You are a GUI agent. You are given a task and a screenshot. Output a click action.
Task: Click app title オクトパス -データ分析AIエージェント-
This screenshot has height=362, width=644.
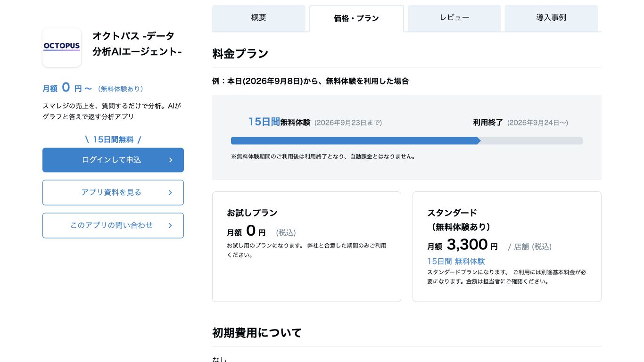(137, 44)
